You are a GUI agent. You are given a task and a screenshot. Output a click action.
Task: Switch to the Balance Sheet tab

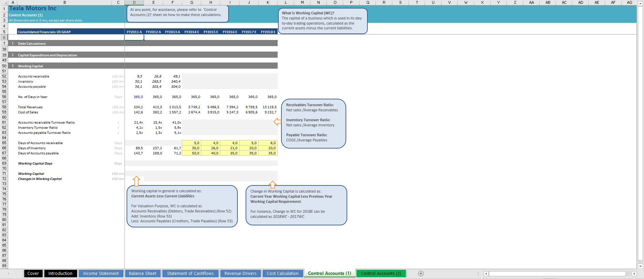(x=143, y=274)
